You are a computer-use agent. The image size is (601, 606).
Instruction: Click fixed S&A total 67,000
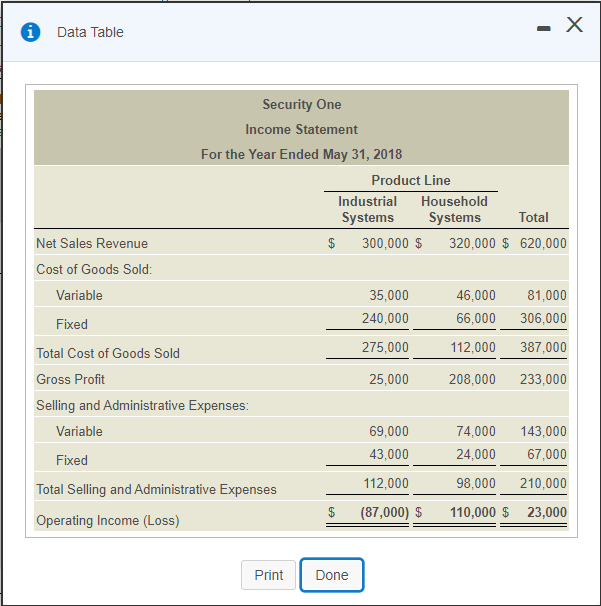coord(547,454)
